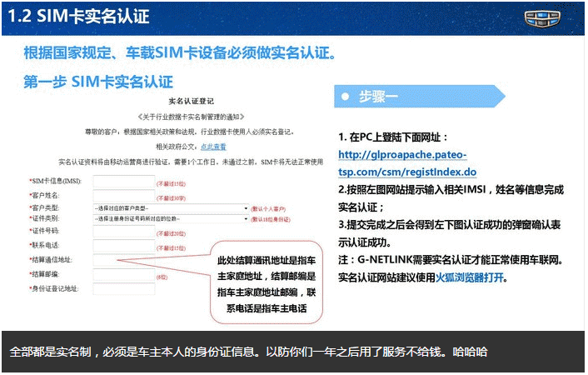Click the 火狐浏览器打开 highlighted text
588x375 pixels.
pos(471,277)
